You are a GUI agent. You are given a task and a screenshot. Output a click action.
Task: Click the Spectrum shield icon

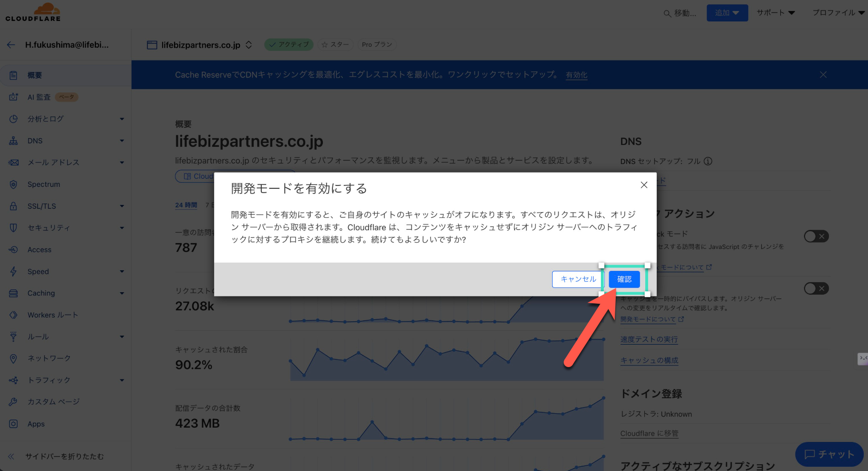pos(13,184)
